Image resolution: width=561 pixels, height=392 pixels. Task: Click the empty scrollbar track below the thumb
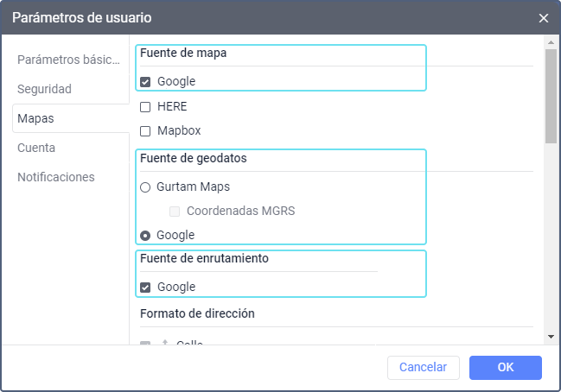tap(550, 242)
